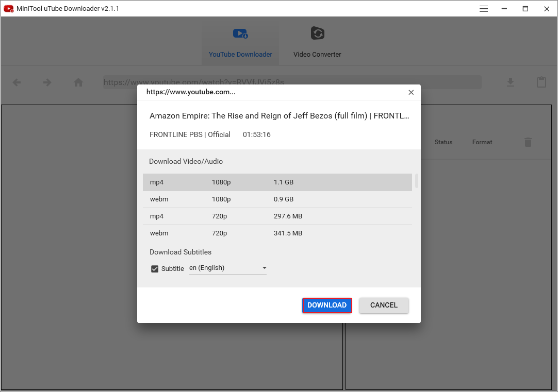Close the download dialog with X
This screenshot has width=558, height=392.
tap(411, 92)
